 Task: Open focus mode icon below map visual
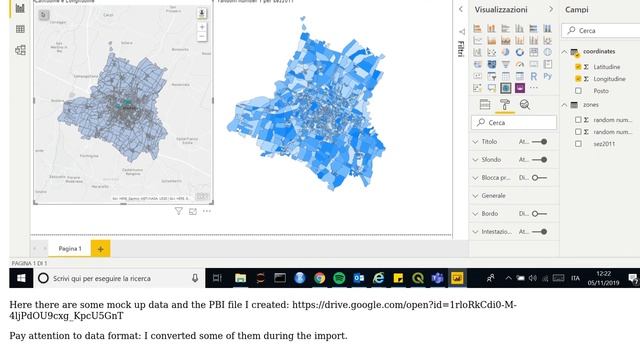[193, 211]
